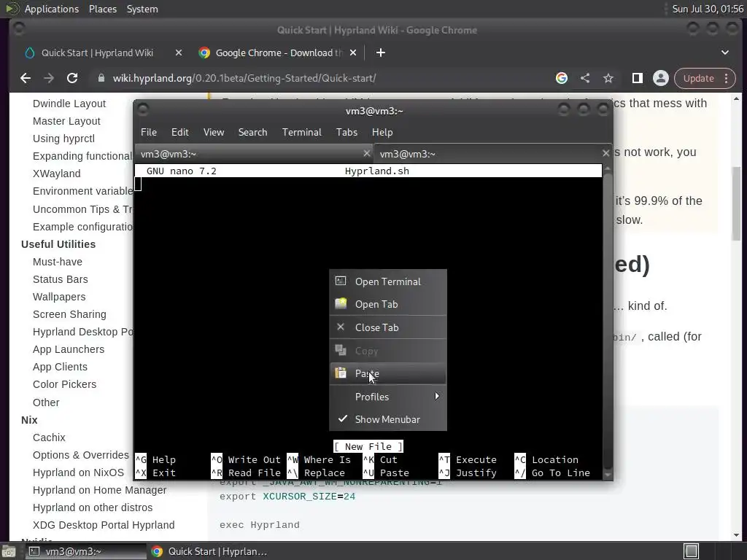Close the Google Chrome Download tab
The image size is (747, 560).
pyautogui.click(x=353, y=52)
